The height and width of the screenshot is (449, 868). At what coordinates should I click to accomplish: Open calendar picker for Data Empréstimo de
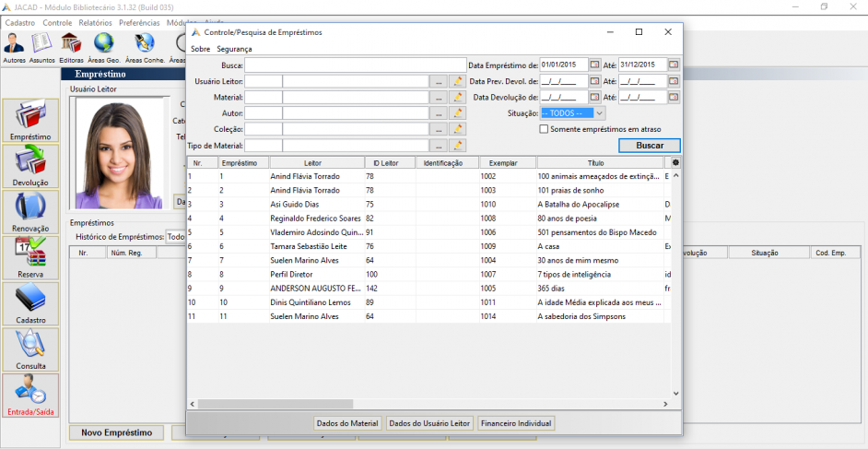(x=595, y=65)
